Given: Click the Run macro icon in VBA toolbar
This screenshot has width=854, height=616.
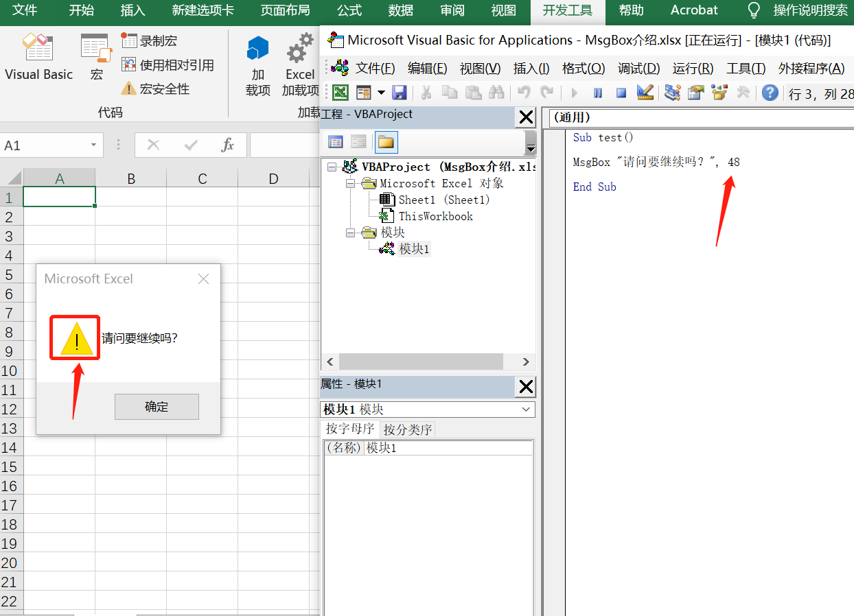Looking at the screenshot, I should [573, 92].
